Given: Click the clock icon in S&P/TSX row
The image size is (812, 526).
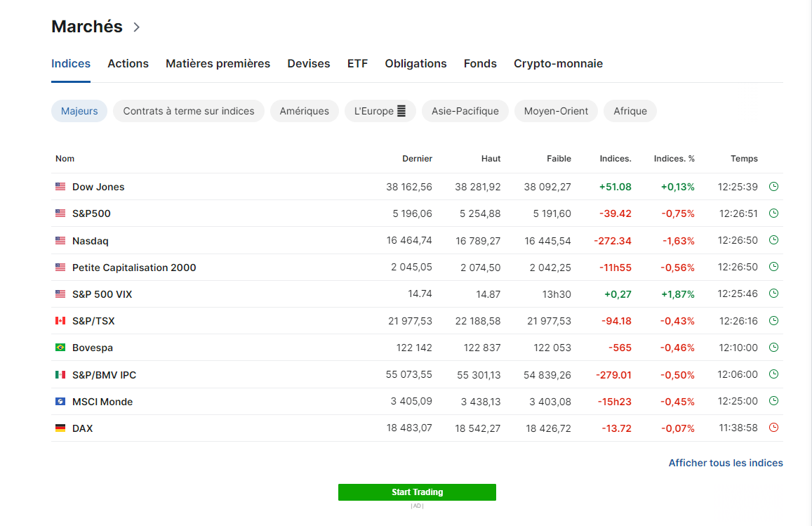Looking at the screenshot, I should pyautogui.click(x=773, y=321).
